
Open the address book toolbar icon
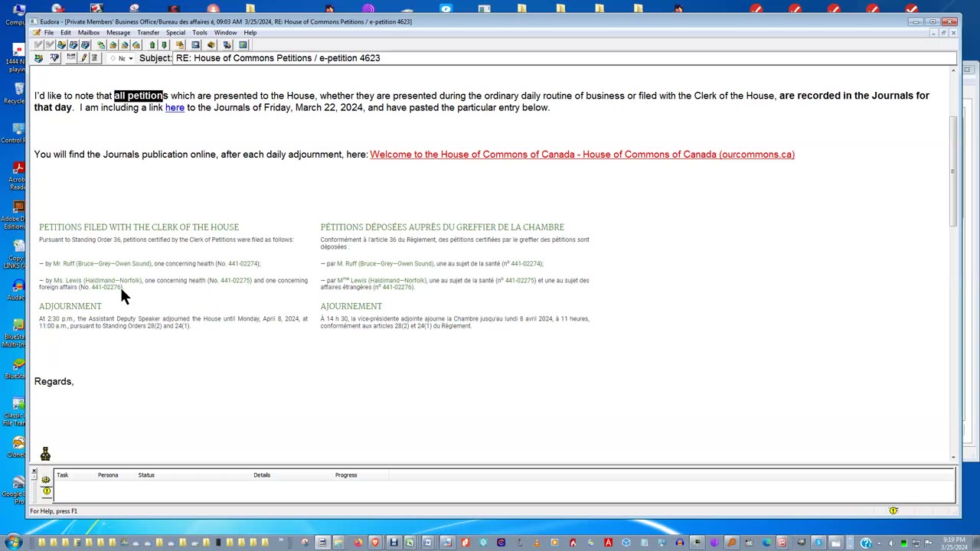(x=211, y=44)
